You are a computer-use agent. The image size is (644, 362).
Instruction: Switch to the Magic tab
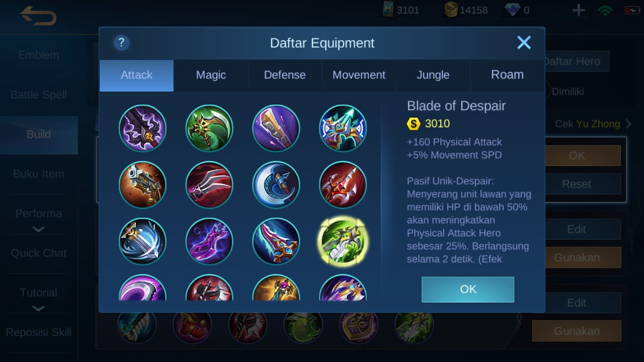coord(211,75)
